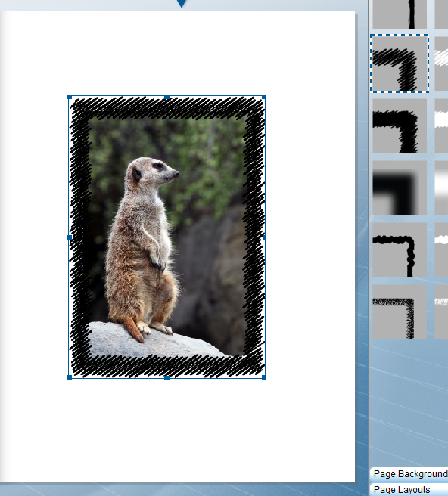448x496 pixels.
Task: Click the top-center resize handle of the photo
Action: [x=166, y=97]
